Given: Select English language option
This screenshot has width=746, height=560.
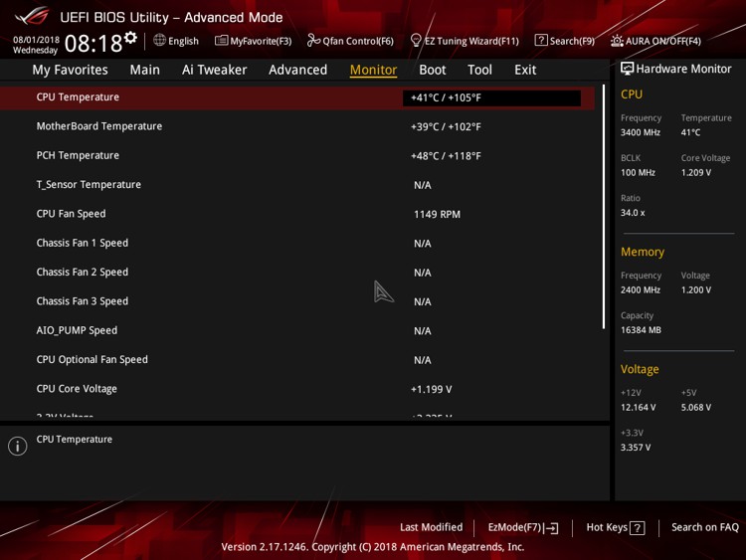Looking at the screenshot, I should point(183,41).
